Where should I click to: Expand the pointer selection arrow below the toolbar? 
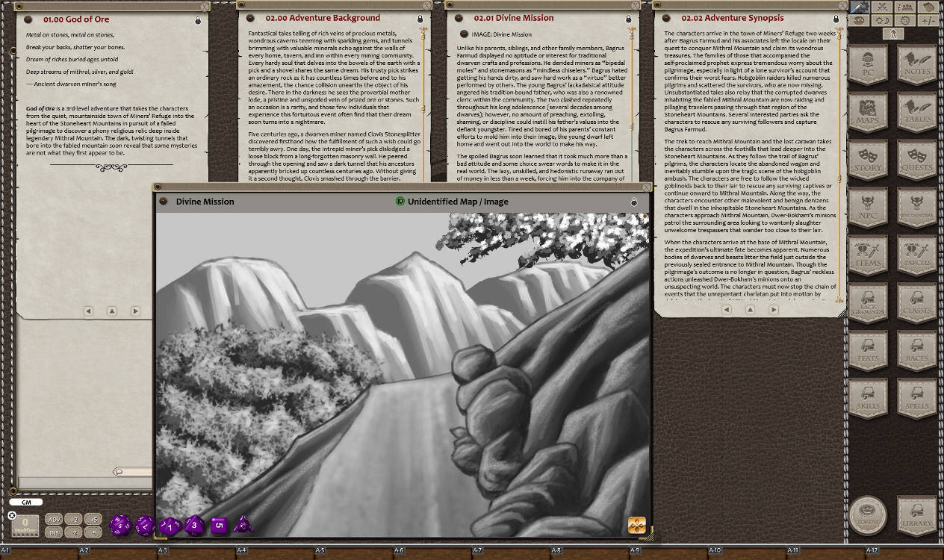[893, 34]
